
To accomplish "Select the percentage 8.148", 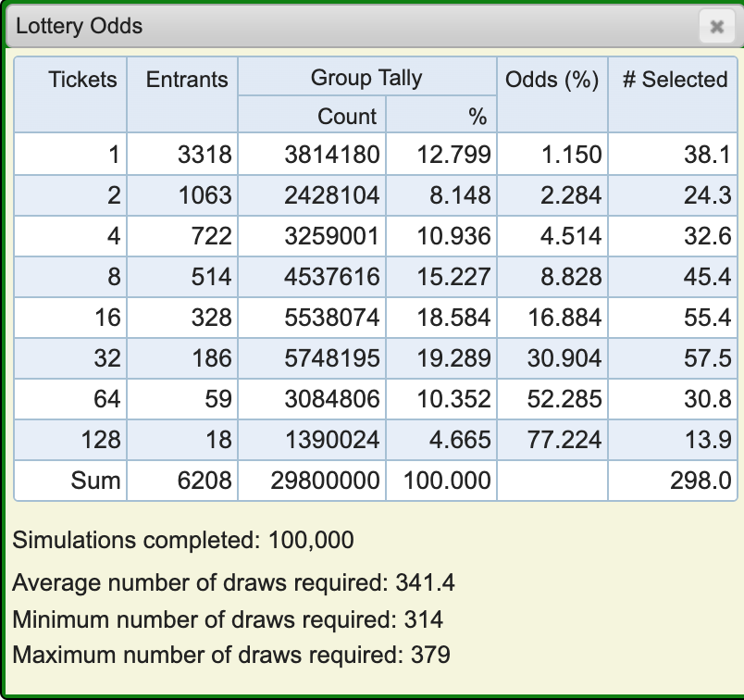I will [460, 195].
